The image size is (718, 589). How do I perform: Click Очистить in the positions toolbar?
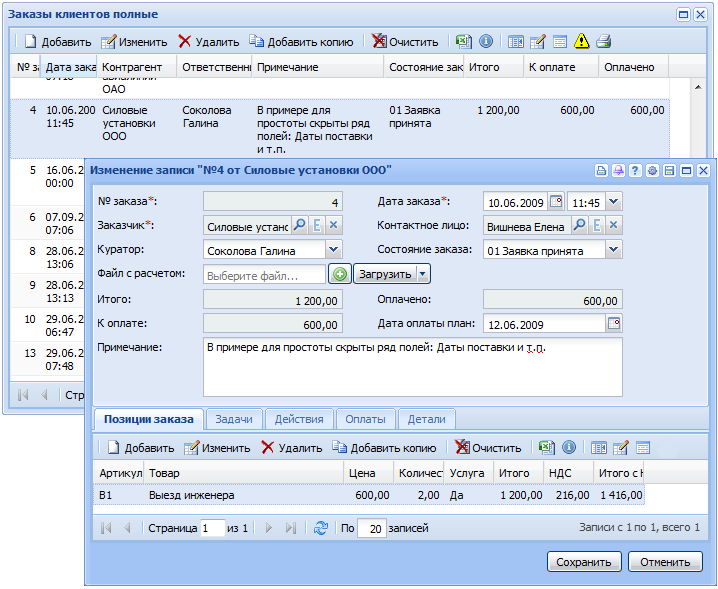point(488,448)
